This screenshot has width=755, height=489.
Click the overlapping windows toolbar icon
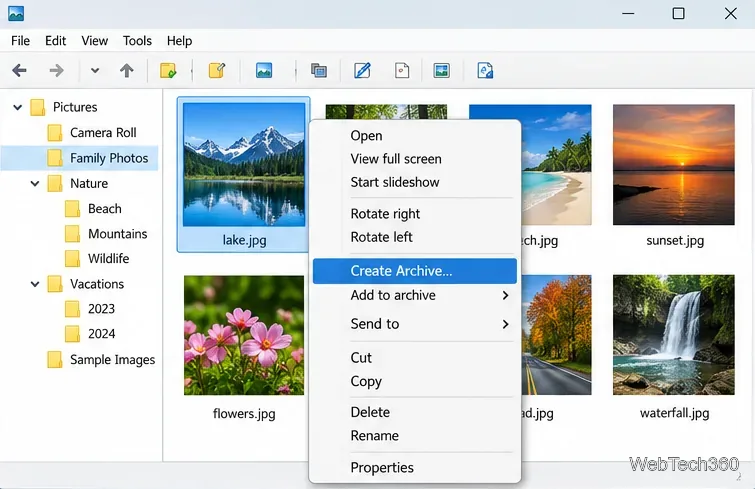click(x=319, y=71)
